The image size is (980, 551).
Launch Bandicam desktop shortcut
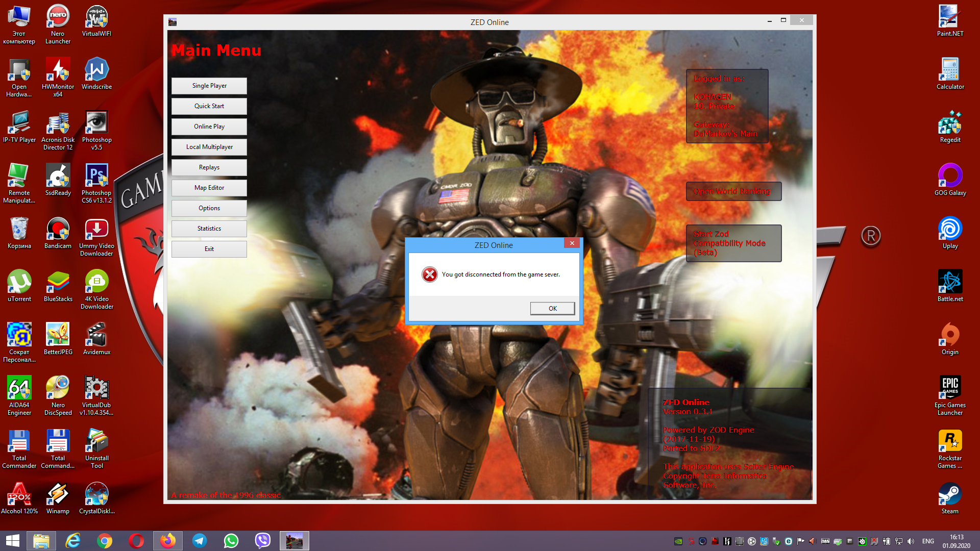(58, 233)
